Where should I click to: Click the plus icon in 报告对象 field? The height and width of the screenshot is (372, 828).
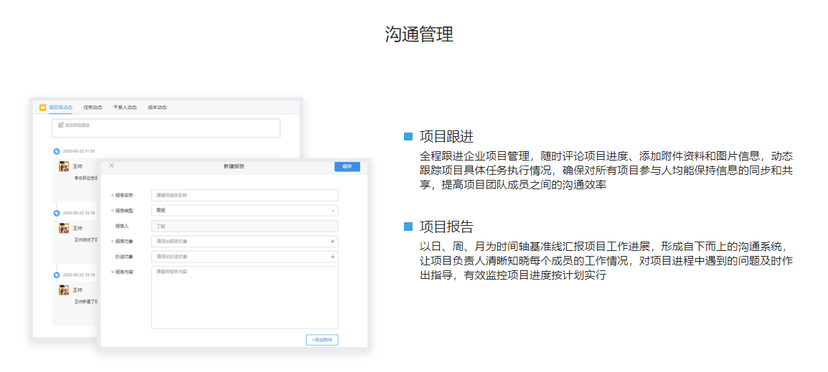[x=333, y=241]
